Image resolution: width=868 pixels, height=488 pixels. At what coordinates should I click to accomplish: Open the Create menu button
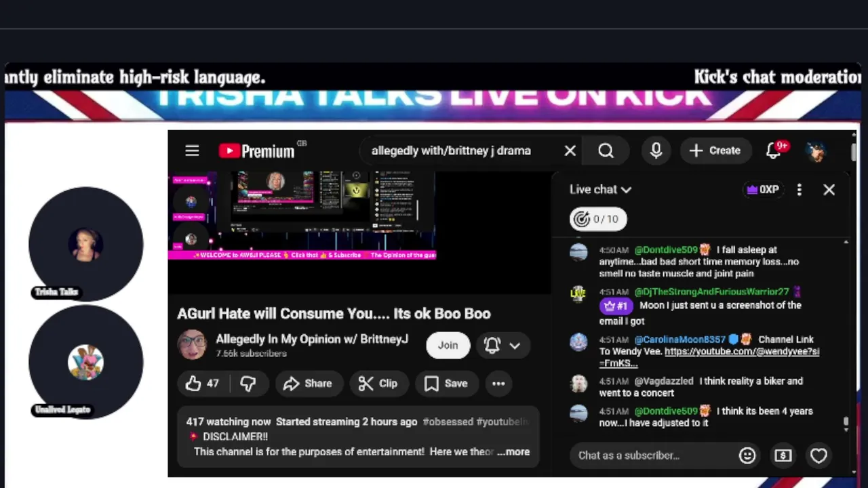pos(715,150)
